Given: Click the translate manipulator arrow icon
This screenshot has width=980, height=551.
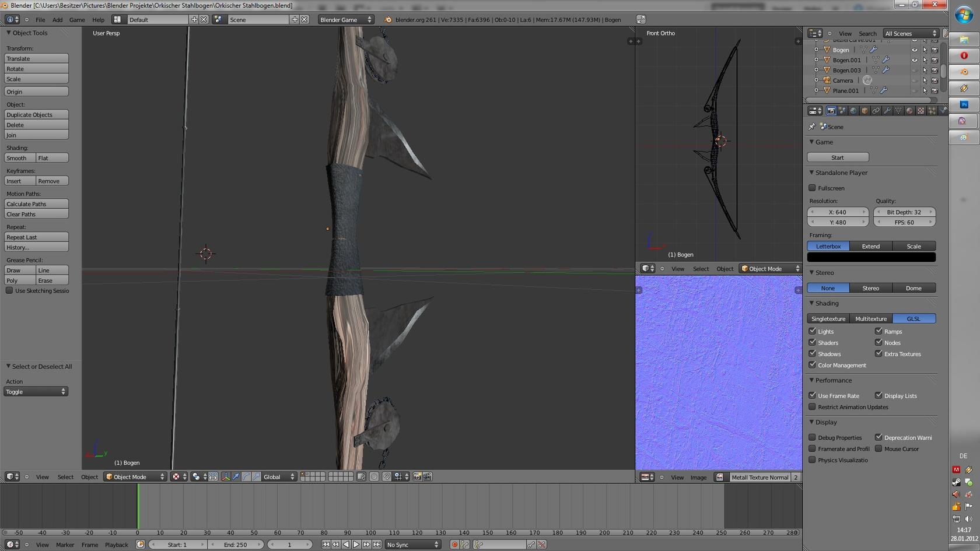Looking at the screenshot, I should click(x=236, y=477).
